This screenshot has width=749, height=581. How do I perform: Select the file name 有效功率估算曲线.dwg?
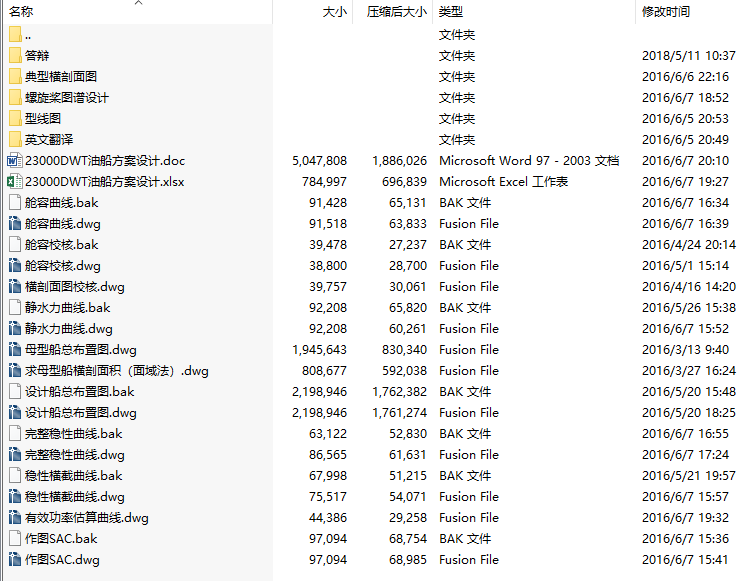click(86, 518)
